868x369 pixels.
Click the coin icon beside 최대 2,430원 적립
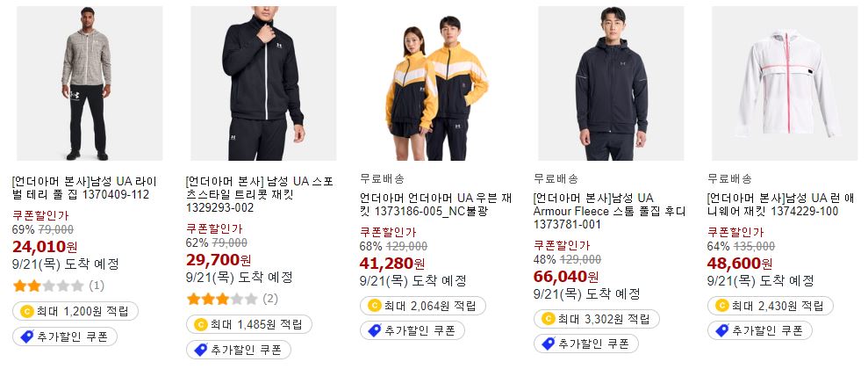721,306
